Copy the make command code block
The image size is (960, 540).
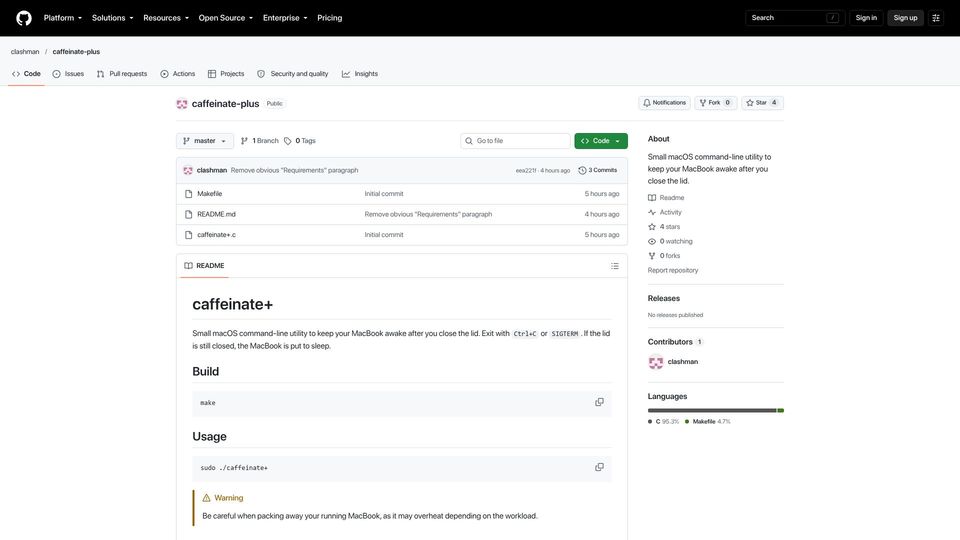[599, 402]
